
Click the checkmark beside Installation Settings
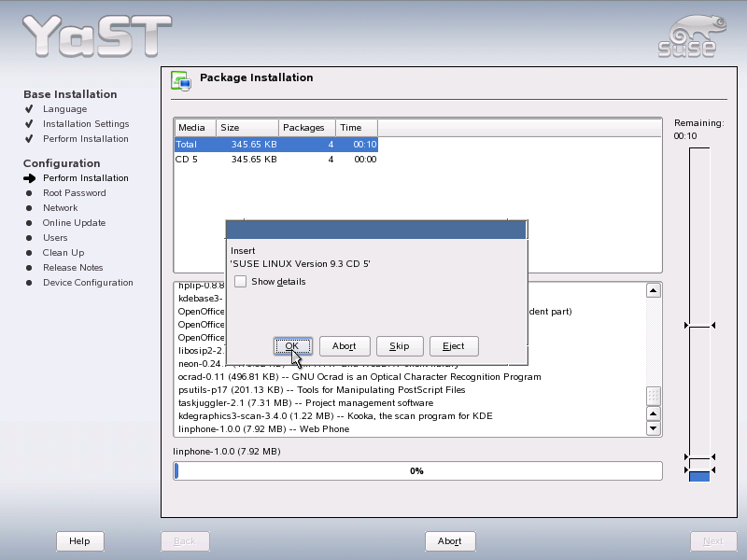(x=29, y=124)
